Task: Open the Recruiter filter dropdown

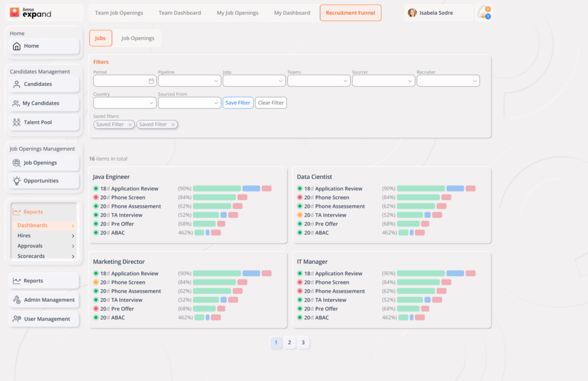Action: (448, 81)
